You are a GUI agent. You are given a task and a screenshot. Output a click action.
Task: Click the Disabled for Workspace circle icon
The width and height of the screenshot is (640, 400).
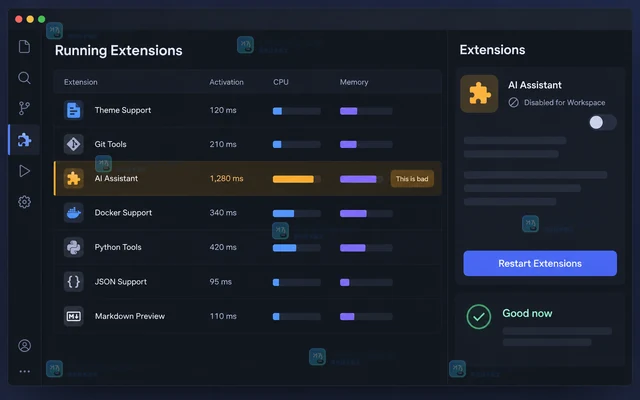click(513, 102)
